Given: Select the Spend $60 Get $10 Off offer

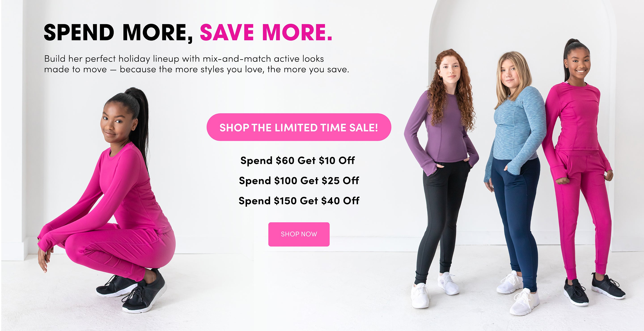Looking at the screenshot, I should point(297,161).
